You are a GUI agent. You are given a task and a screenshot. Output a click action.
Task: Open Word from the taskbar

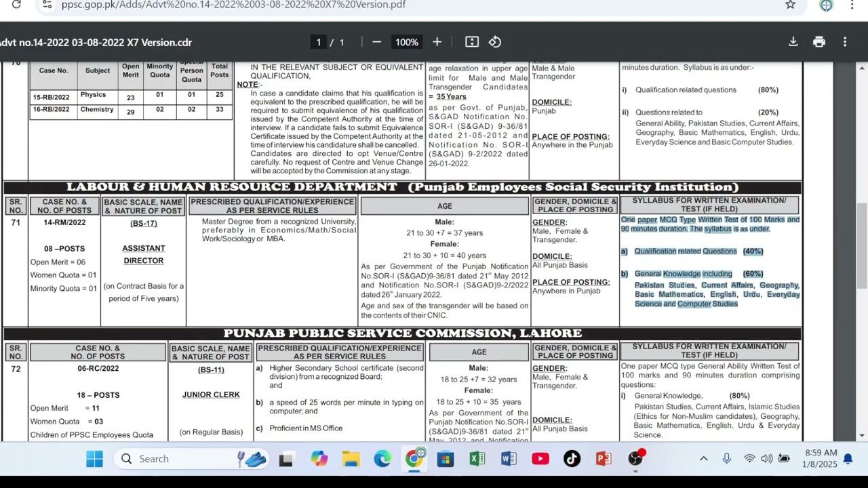(509, 459)
